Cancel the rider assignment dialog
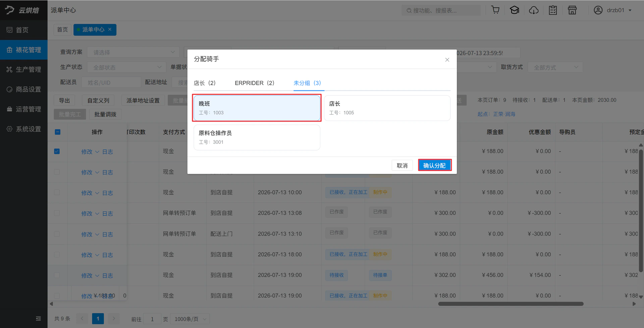 (x=402, y=166)
